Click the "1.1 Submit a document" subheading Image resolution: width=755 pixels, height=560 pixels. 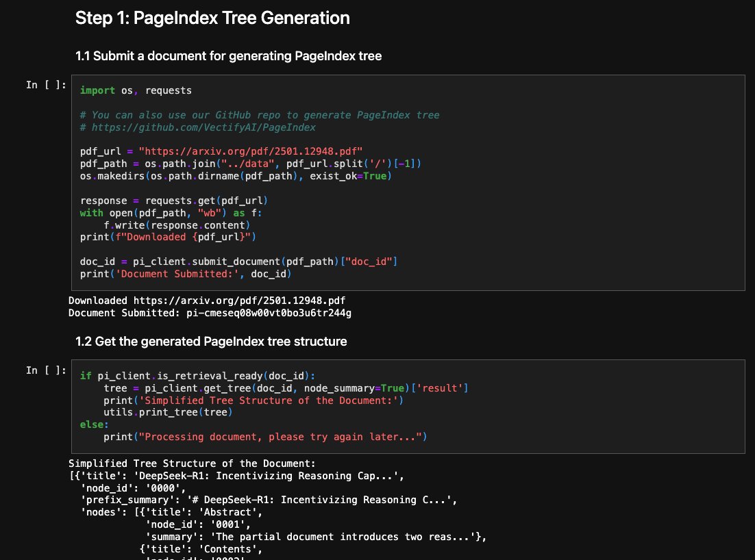click(x=228, y=56)
